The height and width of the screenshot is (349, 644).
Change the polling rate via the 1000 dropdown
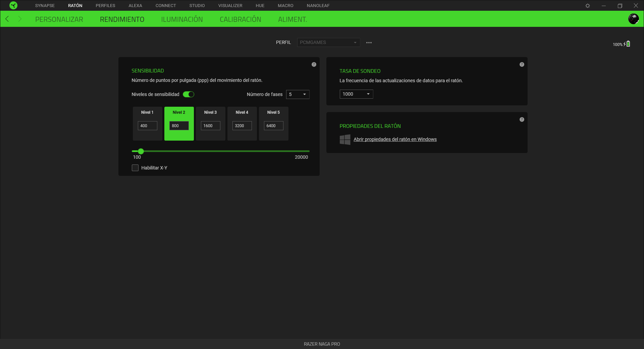point(356,94)
